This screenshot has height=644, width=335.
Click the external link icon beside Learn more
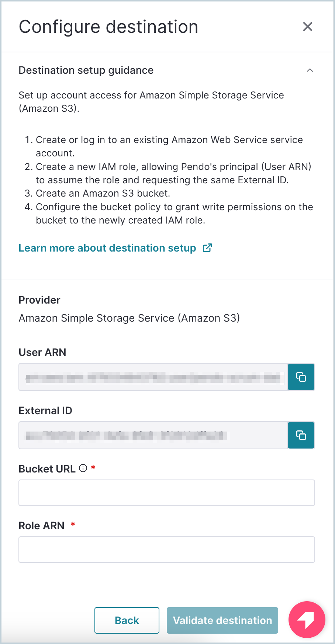point(207,248)
